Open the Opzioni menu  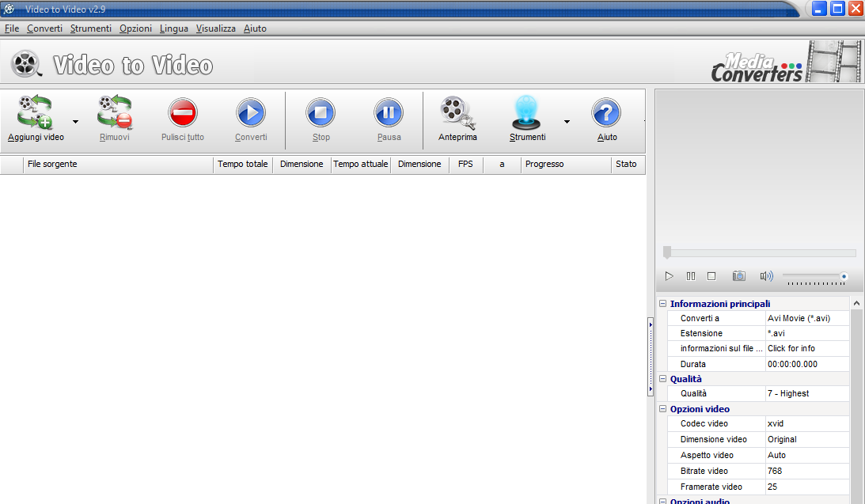(x=135, y=28)
